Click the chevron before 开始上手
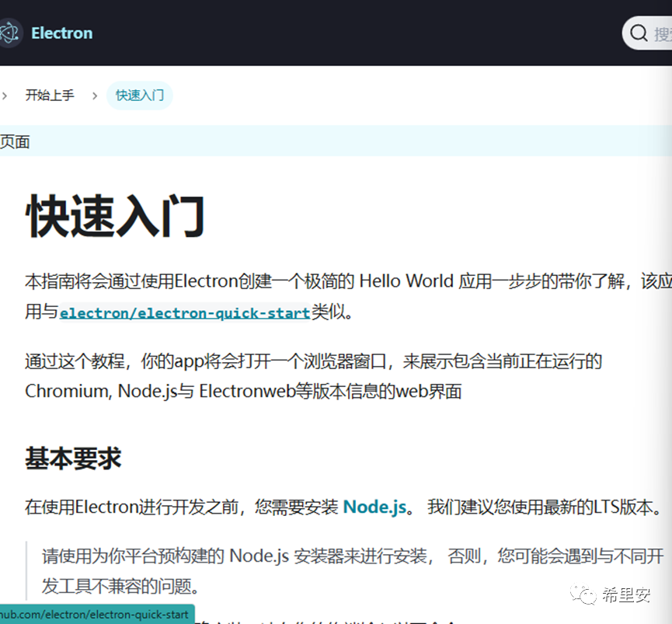 (5, 96)
